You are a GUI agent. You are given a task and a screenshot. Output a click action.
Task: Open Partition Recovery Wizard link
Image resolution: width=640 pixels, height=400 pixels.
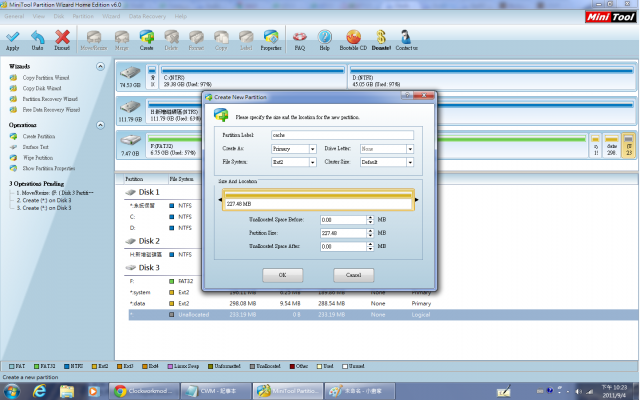[50, 99]
